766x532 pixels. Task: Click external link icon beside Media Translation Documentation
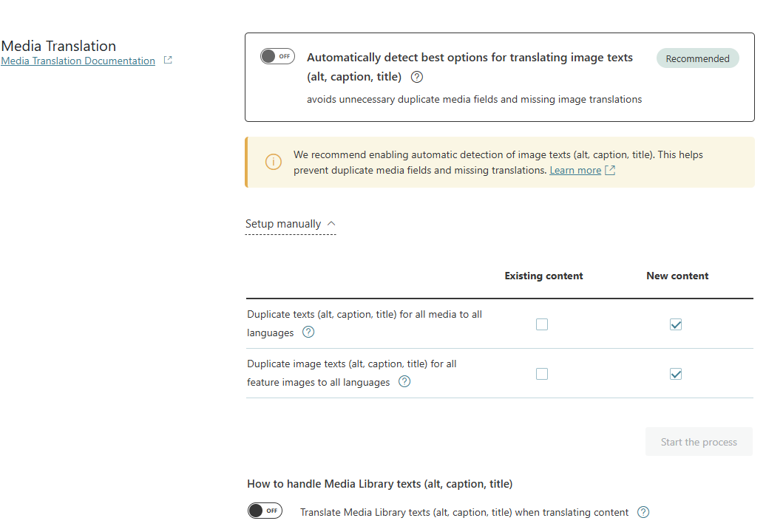pyautogui.click(x=168, y=61)
